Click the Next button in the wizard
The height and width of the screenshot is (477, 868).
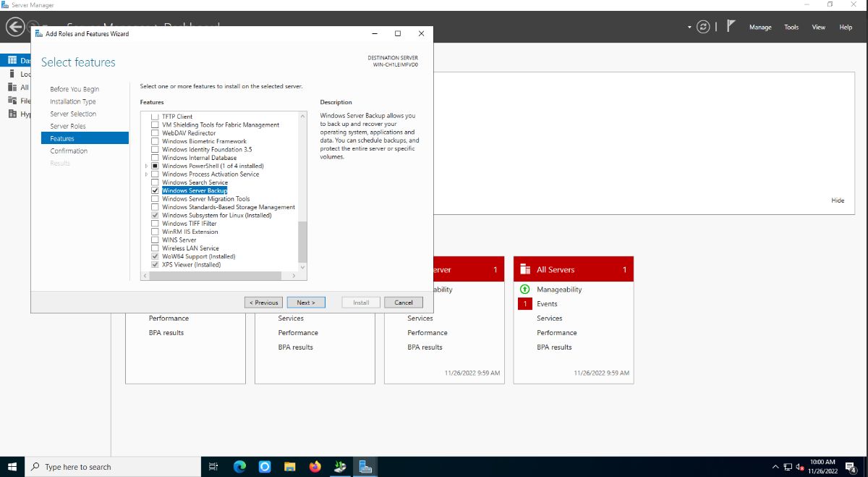(306, 302)
